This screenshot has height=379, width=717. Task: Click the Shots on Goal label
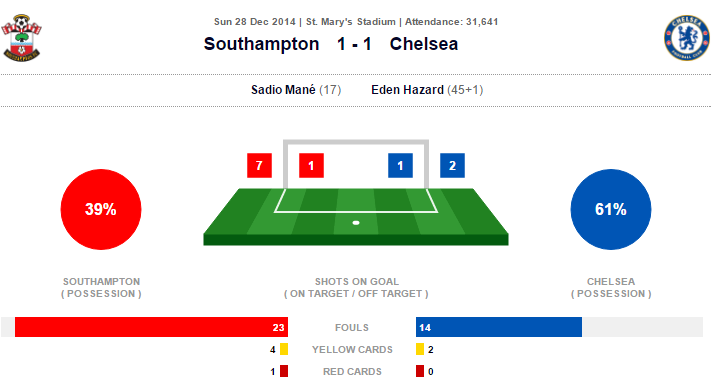(x=357, y=282)
